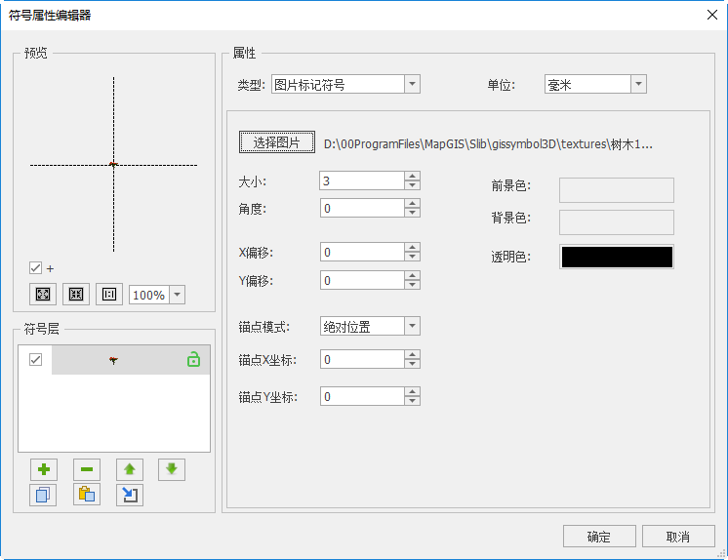Image resolution: width=728 pixels, height=560 pixels.
Task: Click the 选择图片 button
Action: 277,142
